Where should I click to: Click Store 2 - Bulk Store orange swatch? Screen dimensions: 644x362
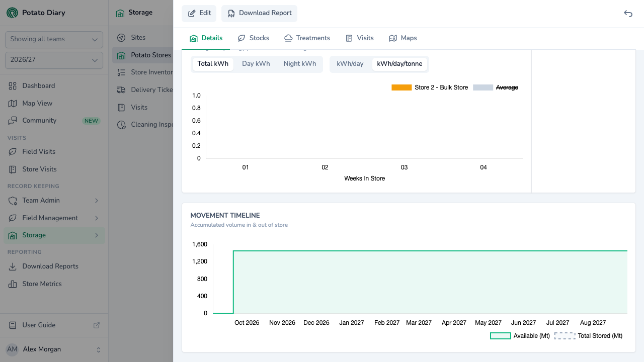tap(401, 87)
